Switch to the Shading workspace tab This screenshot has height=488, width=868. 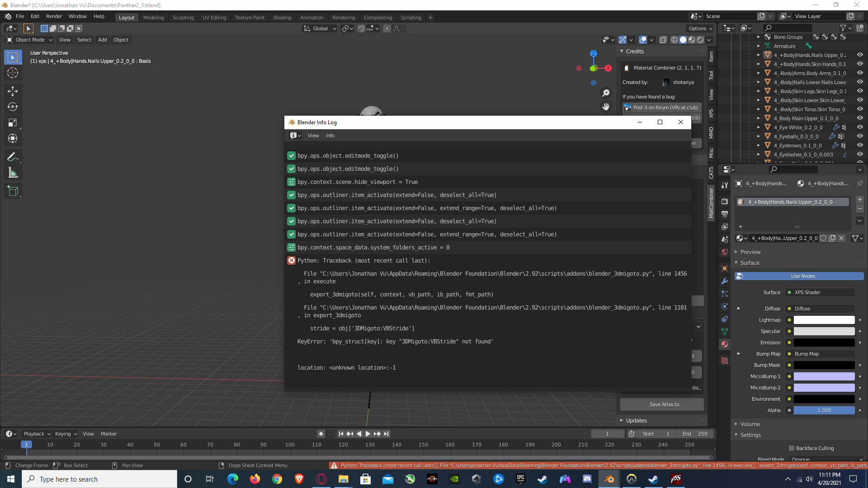pyautogui.click(x=282, y=18)
